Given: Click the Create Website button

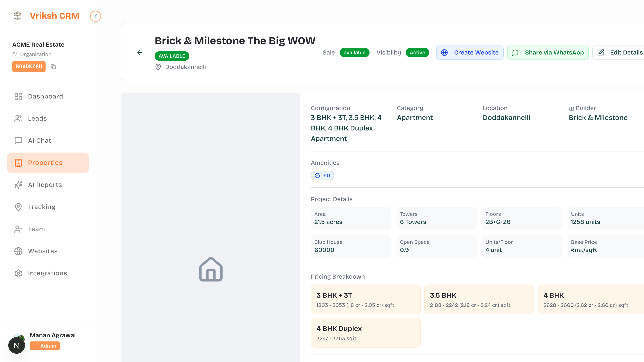Looking at the screenshot, I should coord(469,53).
